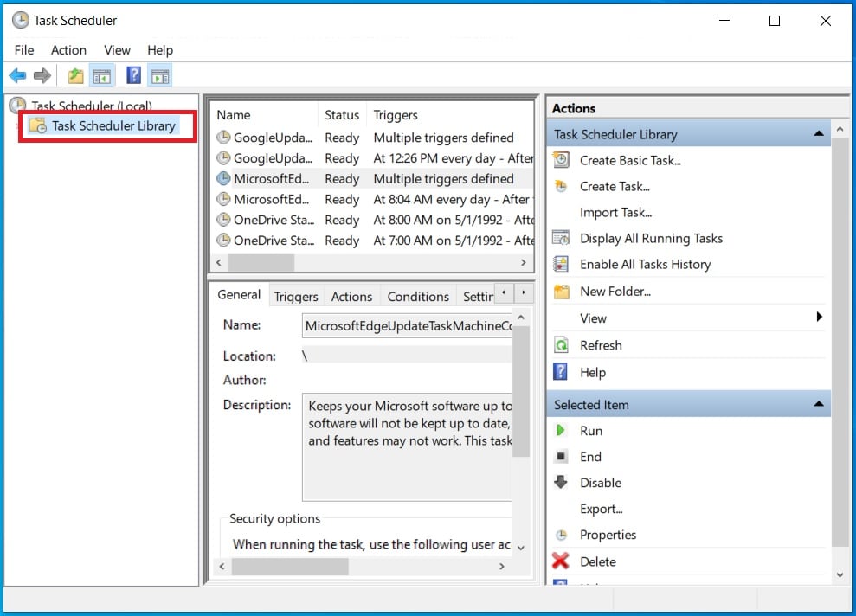Click the task list horizontal scrollbar right arrow
The image size is (856, 616).
(523, 262)
